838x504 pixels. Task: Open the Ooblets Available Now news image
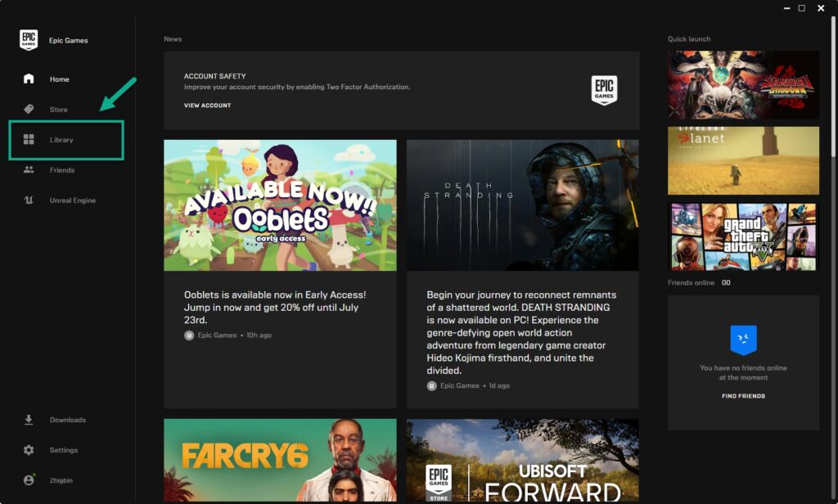[280, 205]
